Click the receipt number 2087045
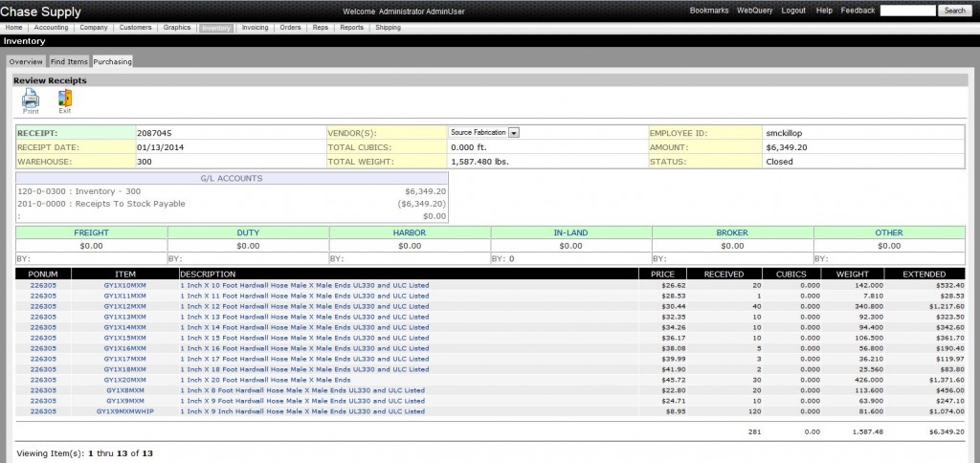 pos(154,133)
